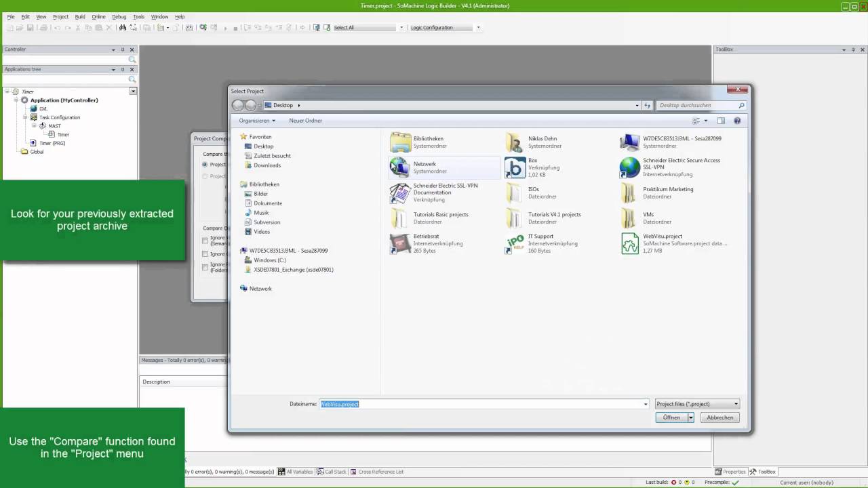Image resolution: width=868 pixels, height=488 pixels.
Task: Toggle the first Ignore checkbox in Compare options
Action: [x=205, y=241]
